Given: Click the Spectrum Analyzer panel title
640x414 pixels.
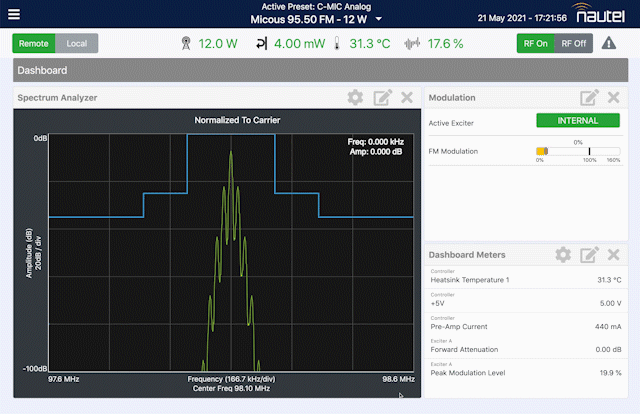Looking at the screenshot, I should (57, 98).
